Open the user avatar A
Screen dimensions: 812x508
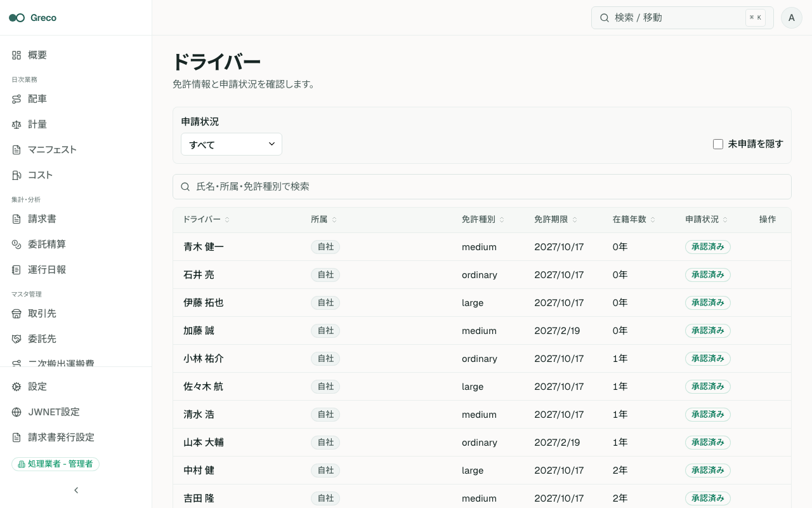coord(792,18)
